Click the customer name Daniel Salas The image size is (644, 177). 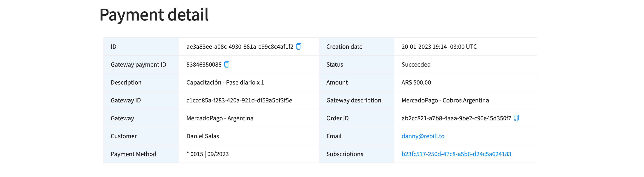click(203, 136)
